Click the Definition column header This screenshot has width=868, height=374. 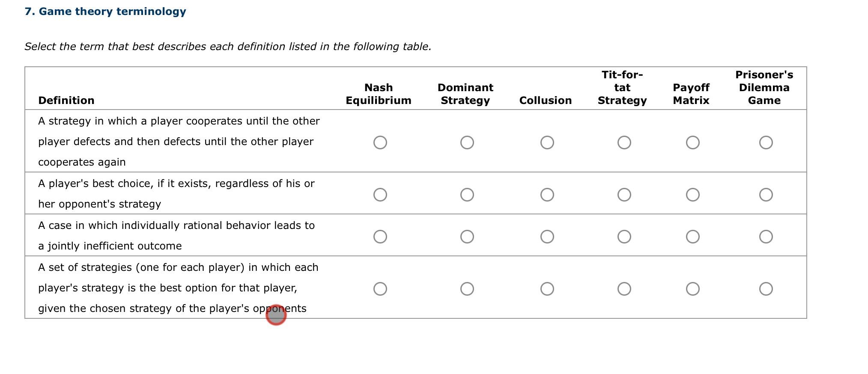click(66, 101)
